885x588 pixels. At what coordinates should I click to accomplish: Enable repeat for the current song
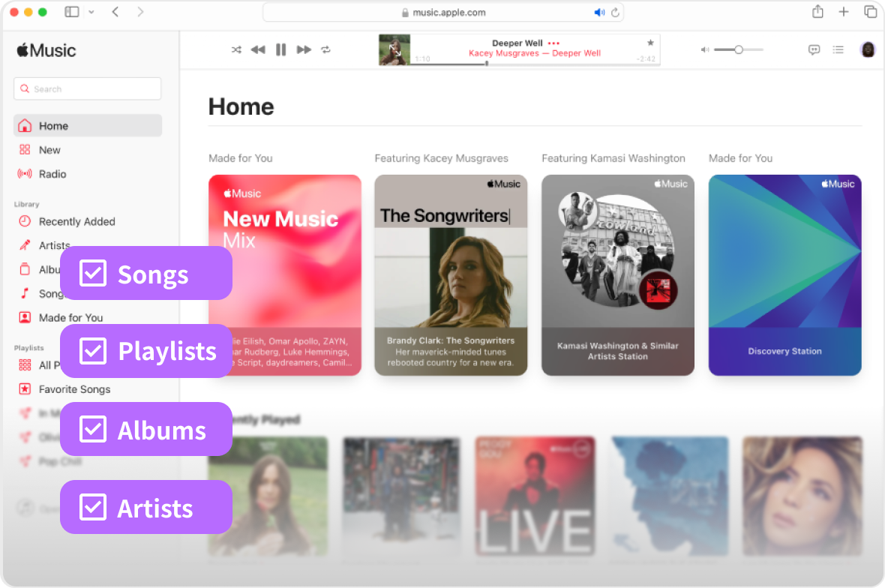pos(325,49)
